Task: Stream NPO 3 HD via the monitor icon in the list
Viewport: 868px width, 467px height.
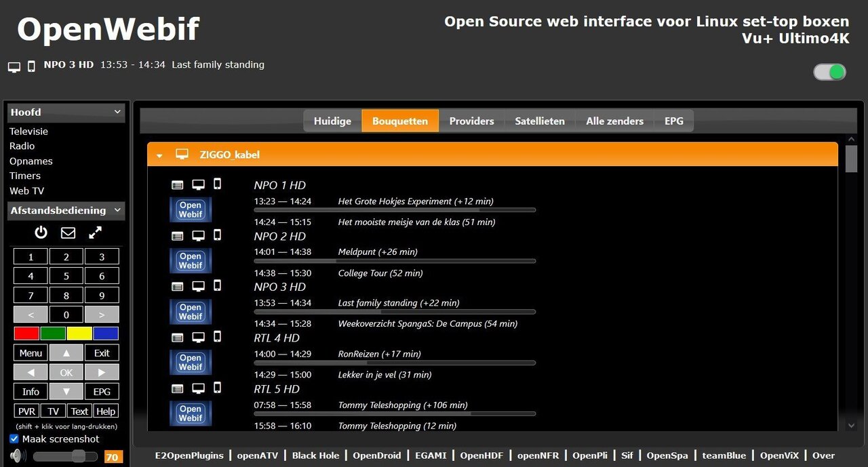Action: click(198, 286)
